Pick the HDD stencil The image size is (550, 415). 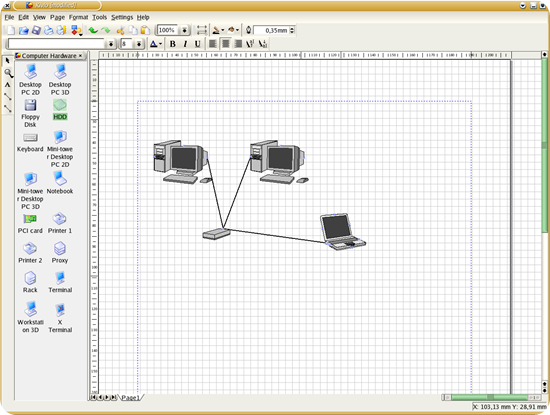pyautogui.click(x=60, y=109)
